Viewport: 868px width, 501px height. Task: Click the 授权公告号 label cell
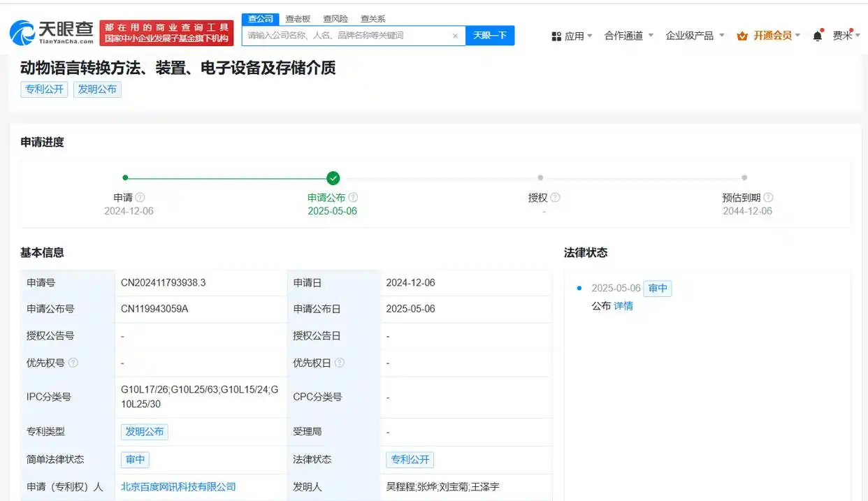pyautogui.click(x=68, y=335)
